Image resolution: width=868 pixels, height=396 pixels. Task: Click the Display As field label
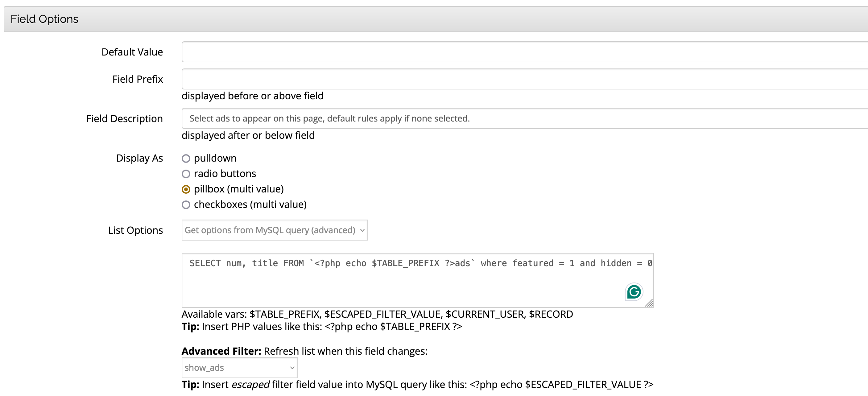139,159
